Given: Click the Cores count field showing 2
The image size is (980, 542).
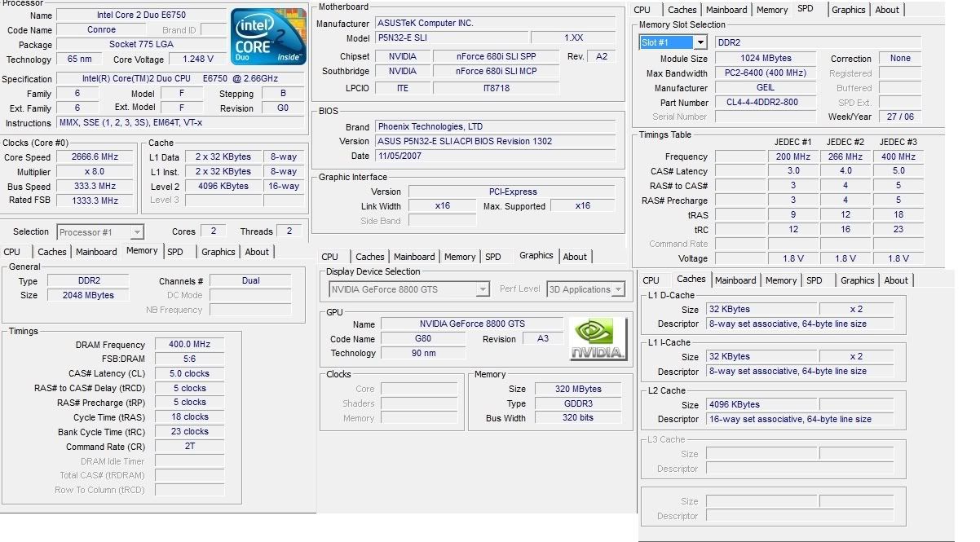Looking at the screenshot, I should [x=213, y=231].
